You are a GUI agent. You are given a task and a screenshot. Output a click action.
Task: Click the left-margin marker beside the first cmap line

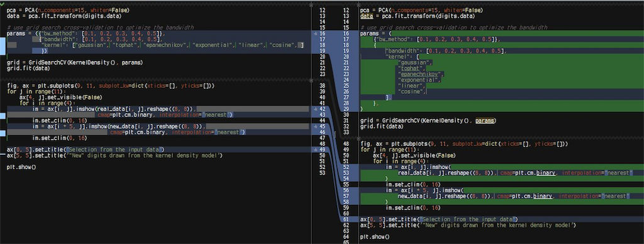point(2,116)
